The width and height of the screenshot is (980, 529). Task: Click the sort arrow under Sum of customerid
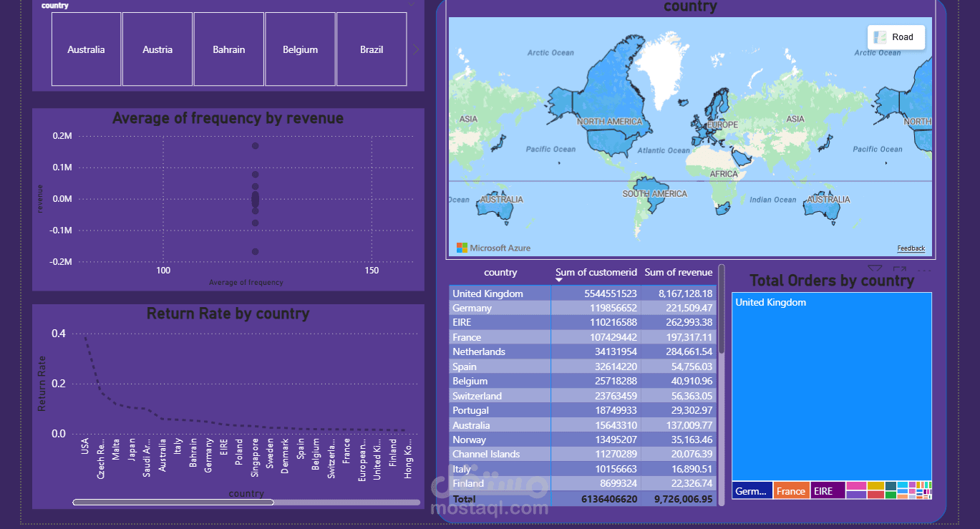[x=560, y=280]
